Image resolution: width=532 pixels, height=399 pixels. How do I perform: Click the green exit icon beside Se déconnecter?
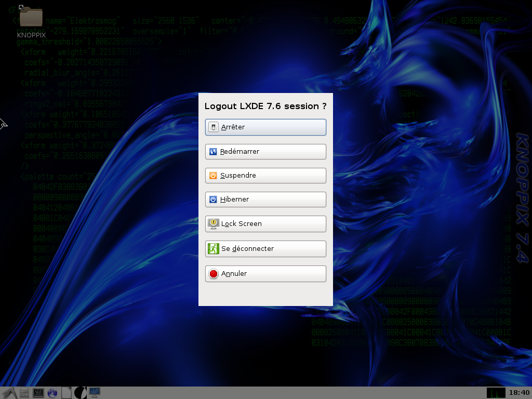point(214,249)
